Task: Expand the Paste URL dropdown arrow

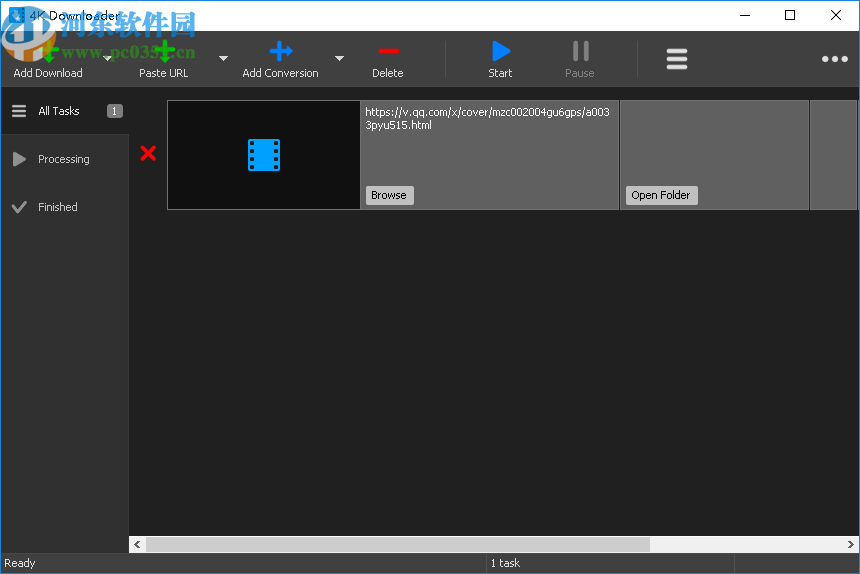Action: pyautogui.click(x=223, y=58)
